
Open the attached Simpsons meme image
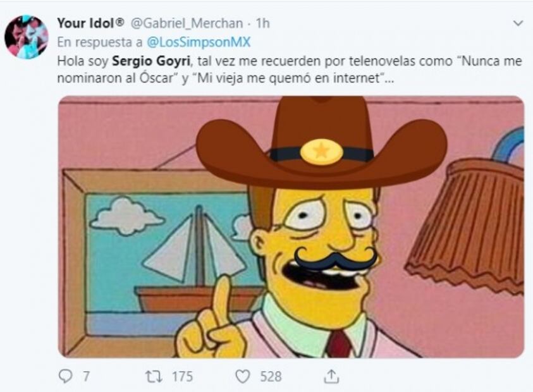pyautogui.click(x=291, y=227)
